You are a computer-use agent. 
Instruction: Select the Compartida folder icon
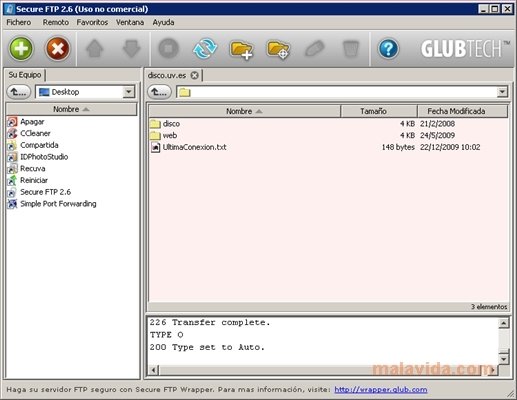[12, 145]
